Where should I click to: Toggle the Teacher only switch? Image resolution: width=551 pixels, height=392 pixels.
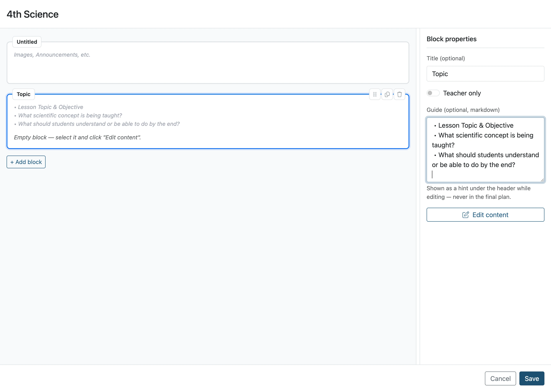(x=433, y=93)
